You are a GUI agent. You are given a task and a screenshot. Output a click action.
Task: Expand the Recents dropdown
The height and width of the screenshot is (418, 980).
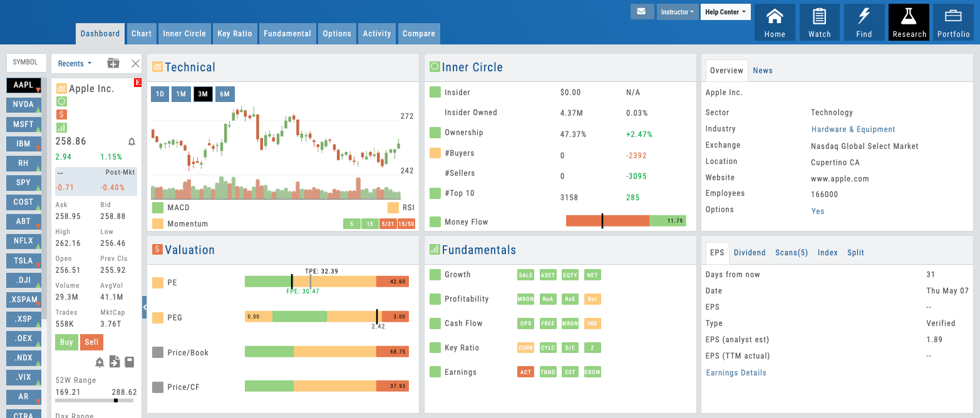[75, 63]
